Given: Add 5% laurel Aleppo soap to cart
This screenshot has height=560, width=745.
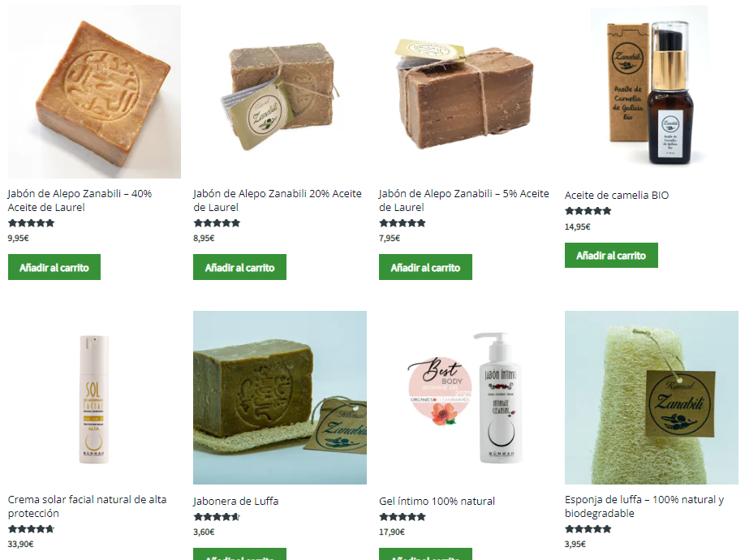Looking at the screenshot, I should pos(426,267).
